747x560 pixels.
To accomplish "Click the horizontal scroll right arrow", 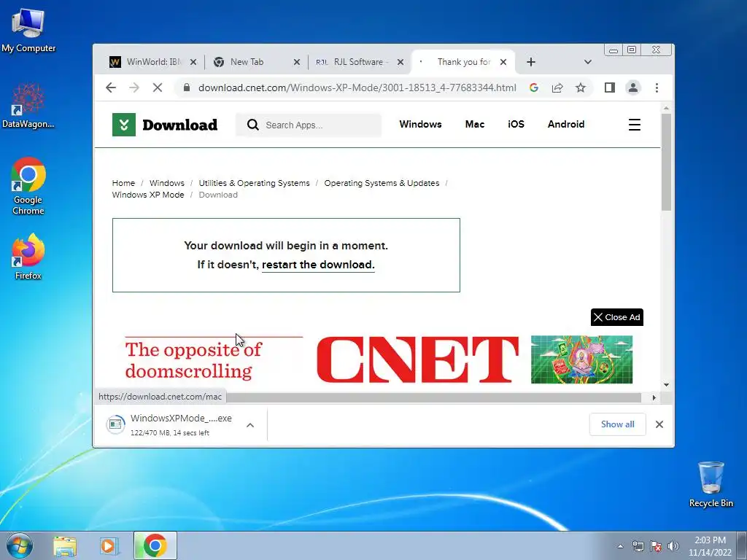I will pos(654,397).
